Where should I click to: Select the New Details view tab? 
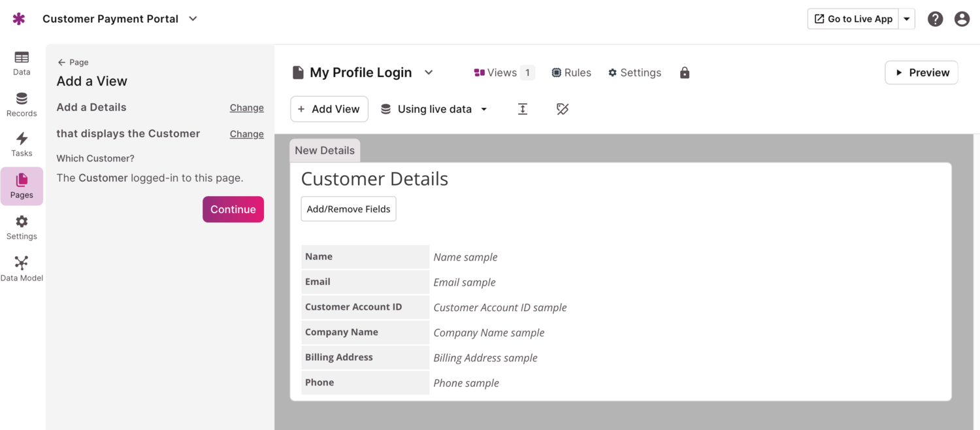click(325, 150)
